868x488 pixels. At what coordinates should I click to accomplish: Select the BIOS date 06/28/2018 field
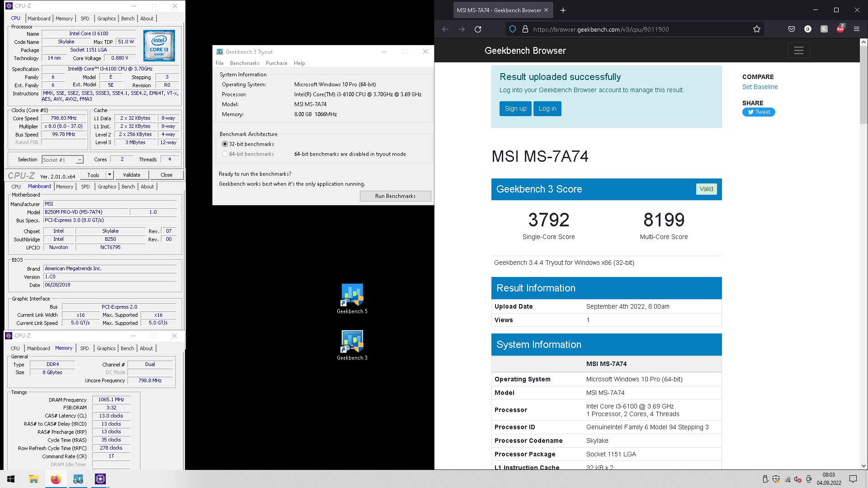click(110, 285)
